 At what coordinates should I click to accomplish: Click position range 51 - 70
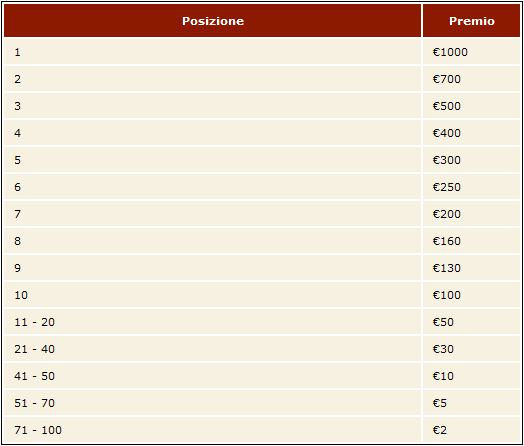tap(34, 403)
